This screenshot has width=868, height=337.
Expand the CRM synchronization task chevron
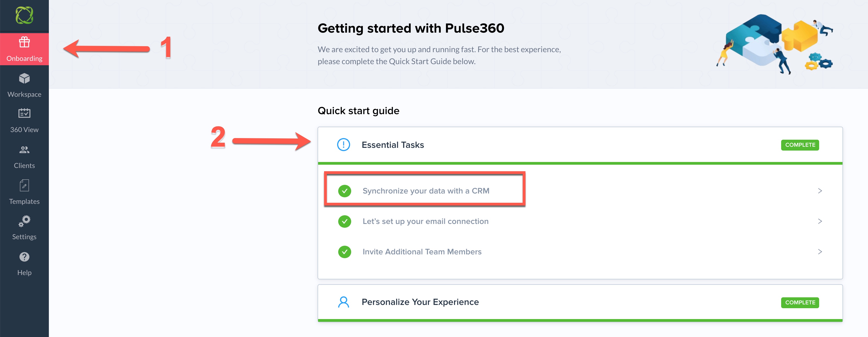[x=820, y=191]
